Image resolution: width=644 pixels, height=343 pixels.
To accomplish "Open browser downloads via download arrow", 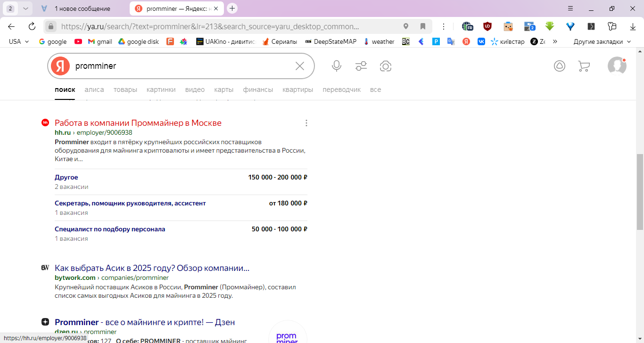I will pos(633,26).
